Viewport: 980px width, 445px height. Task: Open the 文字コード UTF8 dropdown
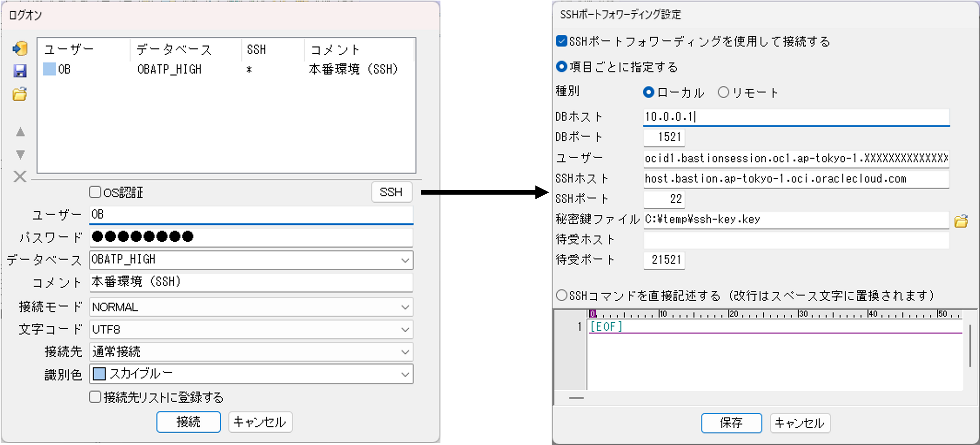[x=405, y=330]
